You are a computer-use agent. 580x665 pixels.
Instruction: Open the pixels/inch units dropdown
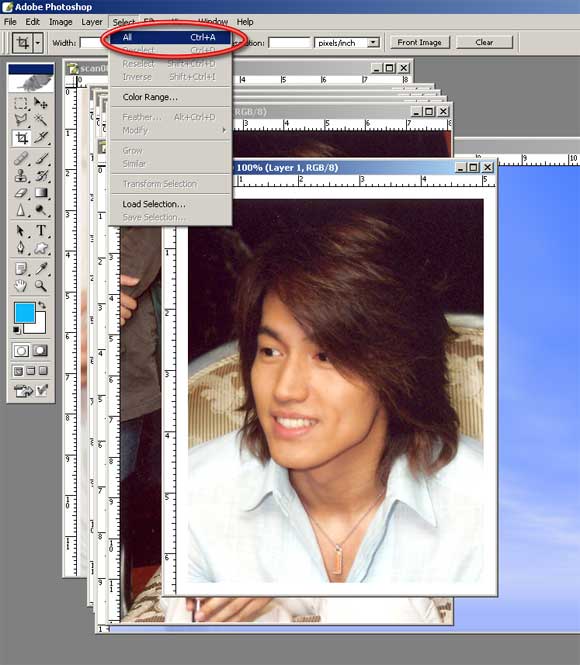tap(373, 43)
